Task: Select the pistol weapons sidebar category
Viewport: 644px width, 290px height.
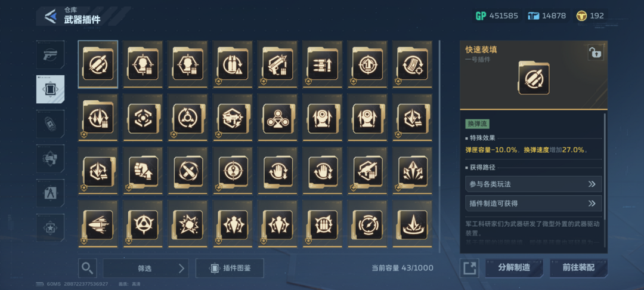Action: click(50, 55)
